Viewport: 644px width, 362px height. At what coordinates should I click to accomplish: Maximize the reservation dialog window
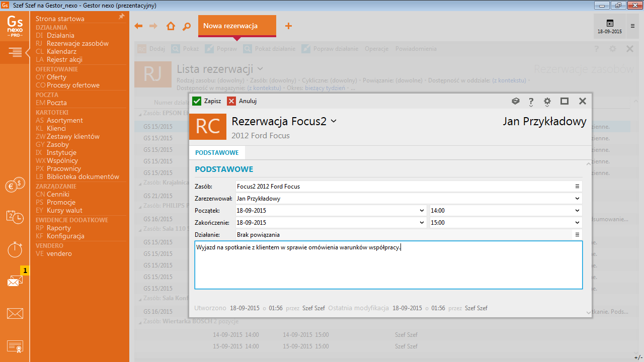coord(565,101)
